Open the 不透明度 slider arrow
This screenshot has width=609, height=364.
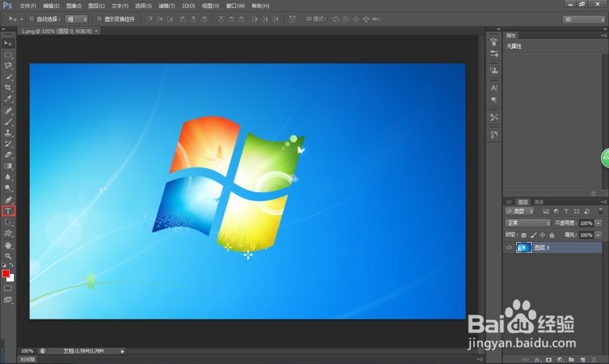pos(599,223)
